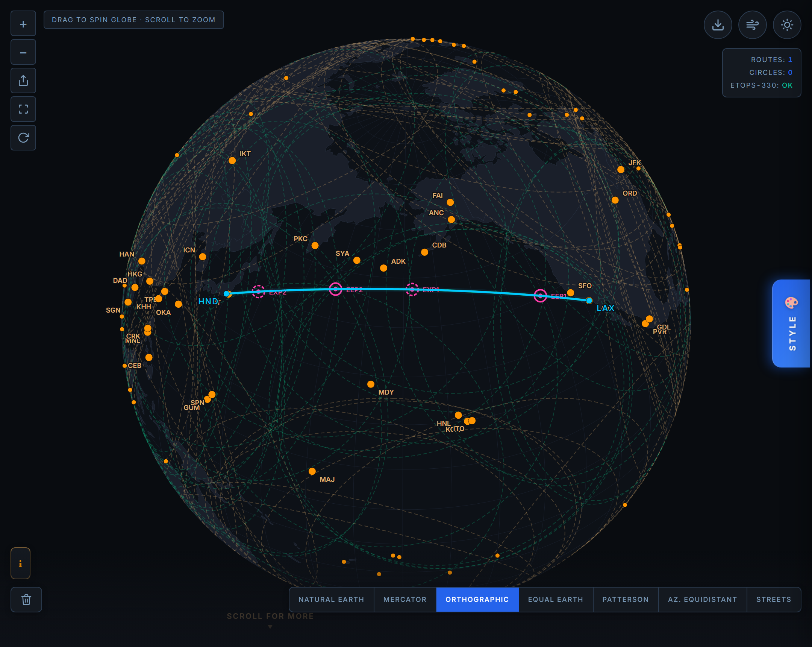The width and height of the screenshot is (812, 647).
Task: Click the FAI airport dot
Action: click(450, 202)
